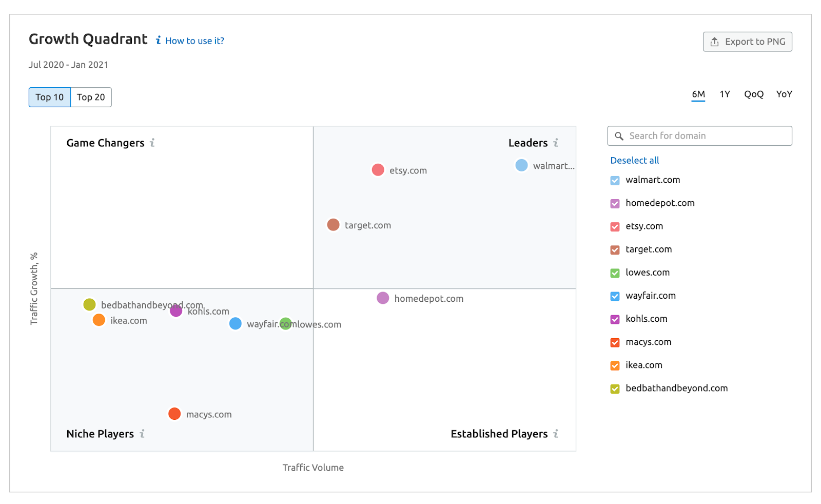The image size is (821, 504).
Task: Select the etsy.com data point
Action: [x=378, y=170]
